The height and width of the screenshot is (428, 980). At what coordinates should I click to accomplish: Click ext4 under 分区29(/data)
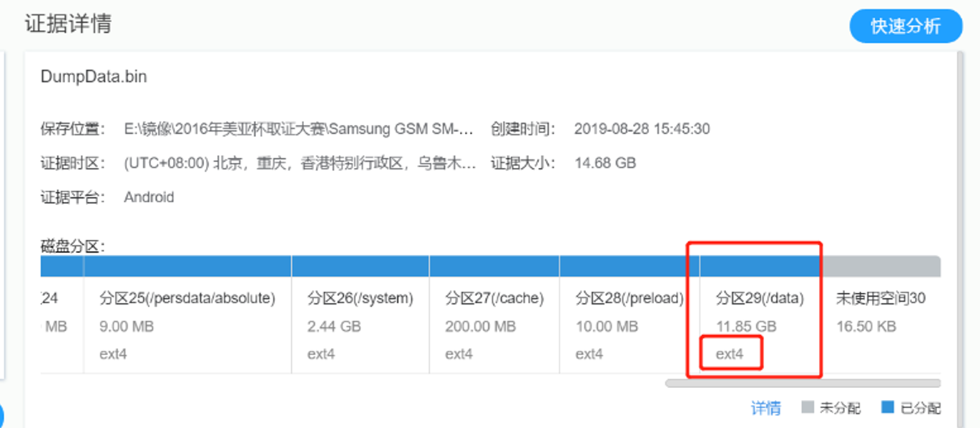[x=730, y=354]
